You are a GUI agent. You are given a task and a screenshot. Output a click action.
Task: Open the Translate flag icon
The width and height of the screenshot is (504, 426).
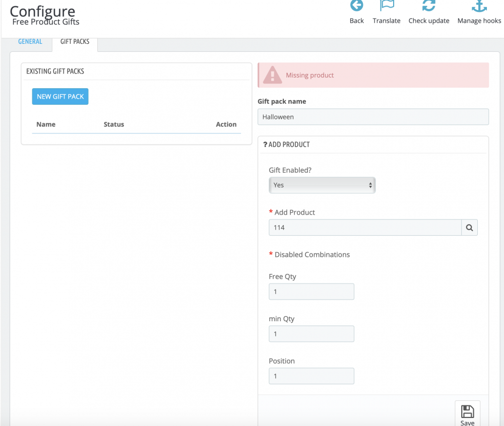[x=387, y=6]
